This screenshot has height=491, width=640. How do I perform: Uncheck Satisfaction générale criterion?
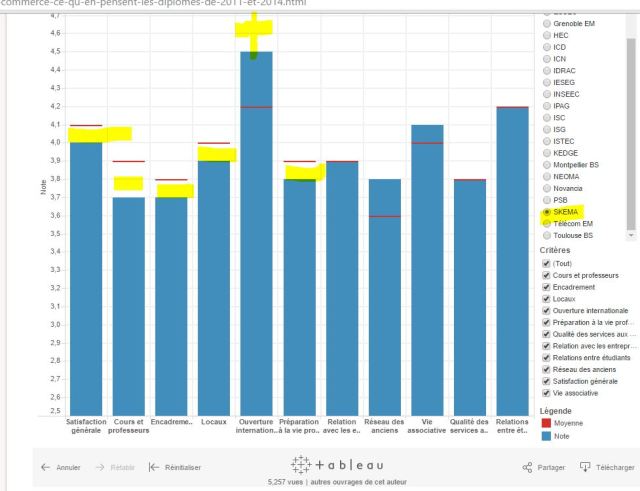(546, 381)
